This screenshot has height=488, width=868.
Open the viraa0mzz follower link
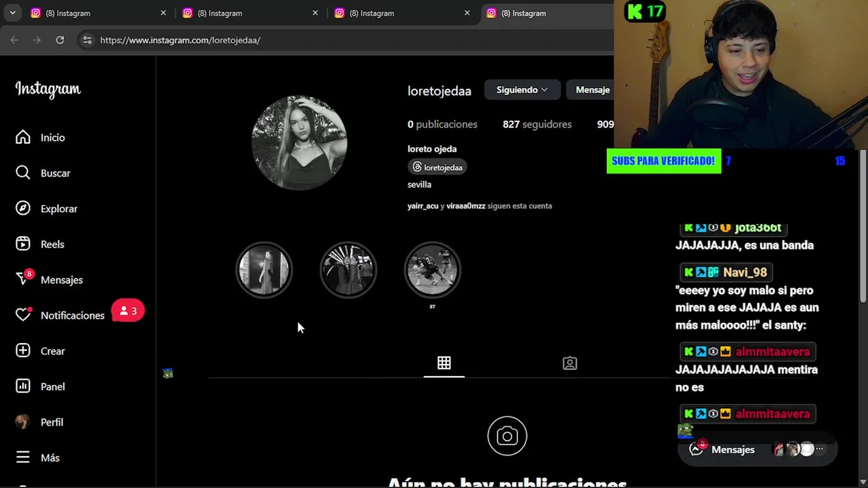[x=466, y=206]
